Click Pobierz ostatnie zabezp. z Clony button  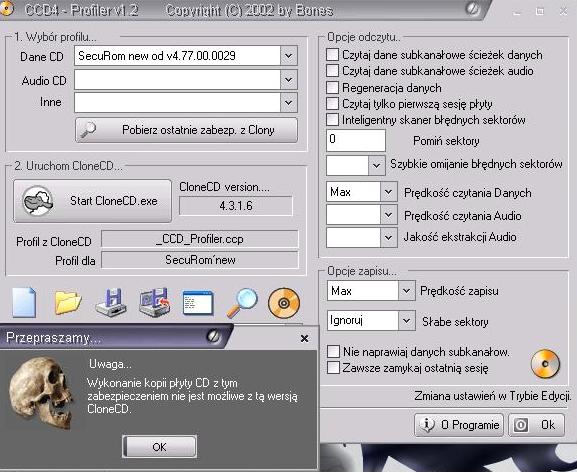click(186, 130)
